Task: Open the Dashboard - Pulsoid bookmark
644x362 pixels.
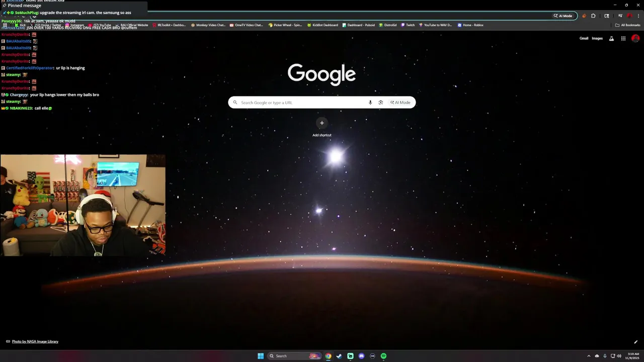Action: click(x=358, y=25)
